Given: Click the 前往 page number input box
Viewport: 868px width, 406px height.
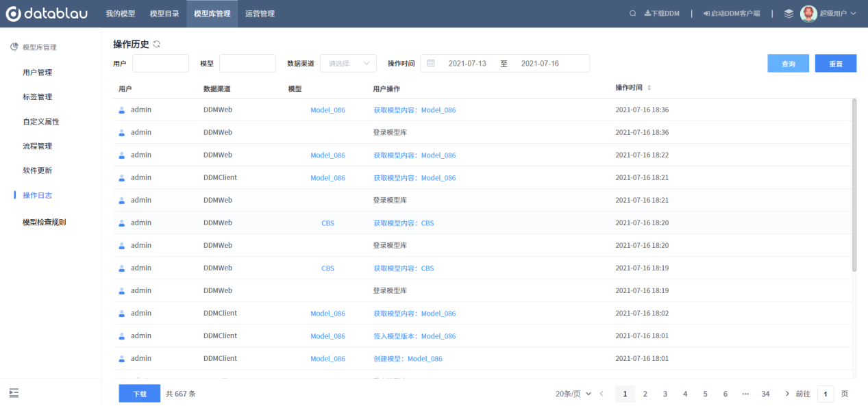Looking at the screenshot, I should 826,394.
